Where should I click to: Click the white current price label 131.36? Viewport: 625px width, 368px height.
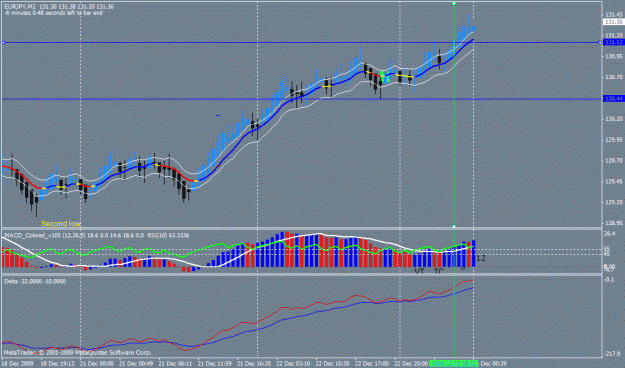pos(613,22)
